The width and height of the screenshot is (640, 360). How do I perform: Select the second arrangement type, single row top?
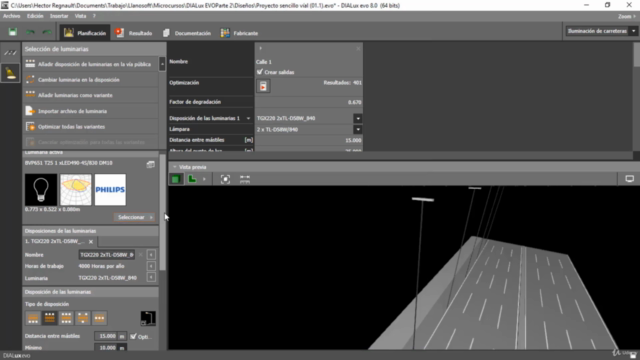[x=50, y=318]
